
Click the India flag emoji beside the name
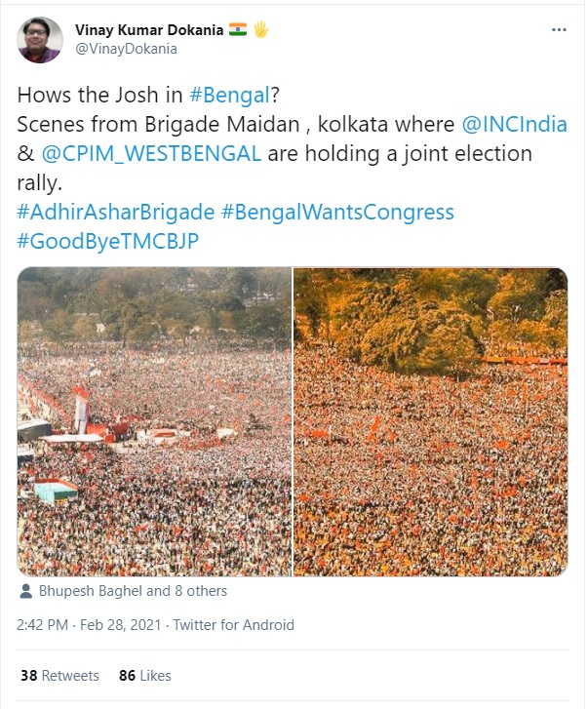[238, 29]
